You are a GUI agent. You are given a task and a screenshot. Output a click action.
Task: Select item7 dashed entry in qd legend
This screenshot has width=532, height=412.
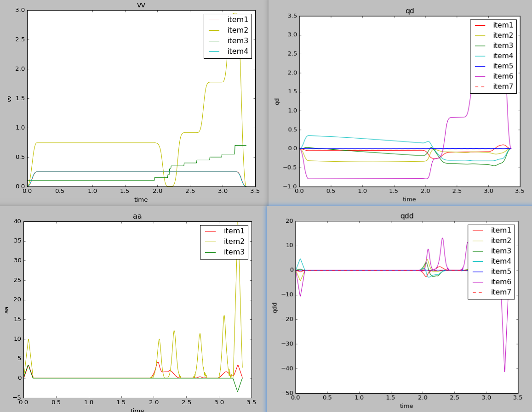pos(503,86)
